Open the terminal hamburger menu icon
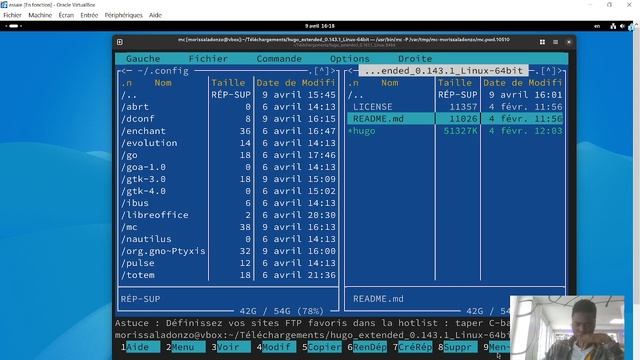 556,42
